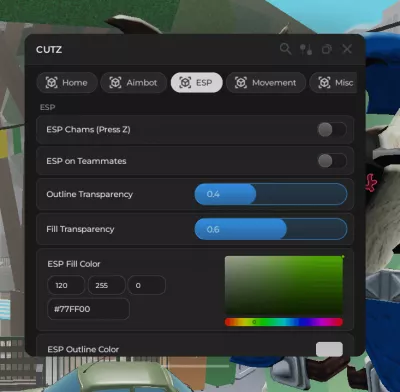The width and height of the screenshot is (400, 392).
Task: Switch to the Home tab
Action: [x=67, y=82]
